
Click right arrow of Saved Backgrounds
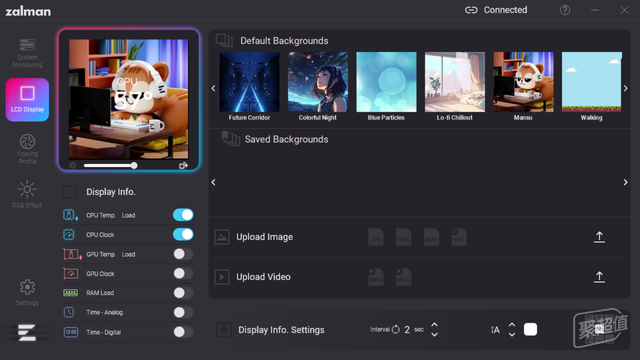pyautogui.click(x=626, y=182)
